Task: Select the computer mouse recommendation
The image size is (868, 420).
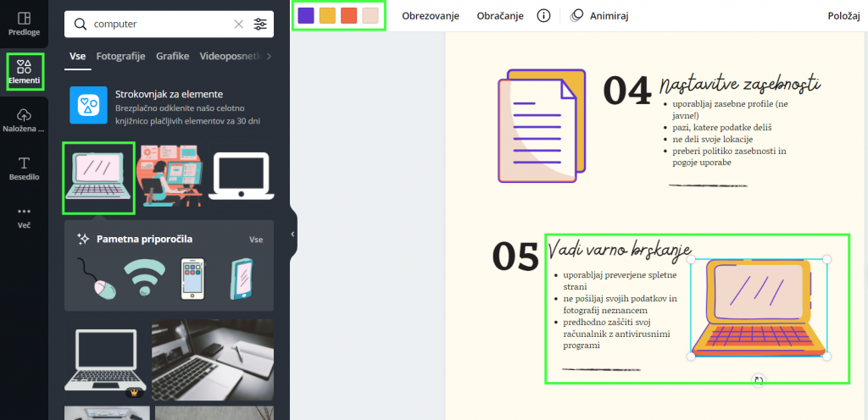Action: tap(97, 279)
